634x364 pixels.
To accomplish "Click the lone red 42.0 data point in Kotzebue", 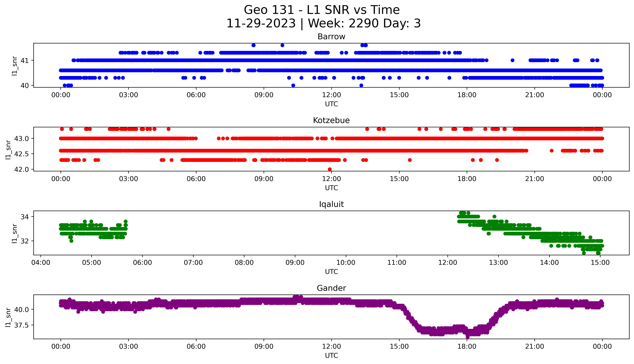I will (x=330, y=169).
